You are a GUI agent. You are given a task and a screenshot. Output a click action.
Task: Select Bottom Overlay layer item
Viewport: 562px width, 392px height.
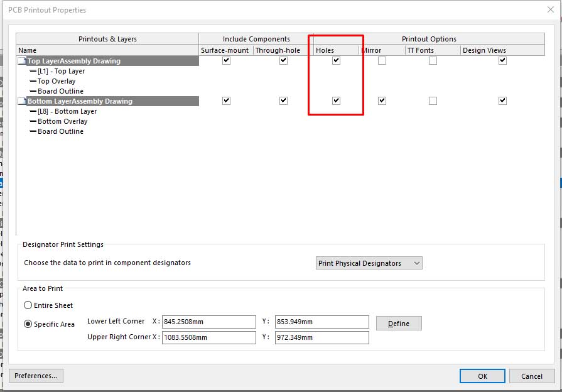click(x=62, y=121)
